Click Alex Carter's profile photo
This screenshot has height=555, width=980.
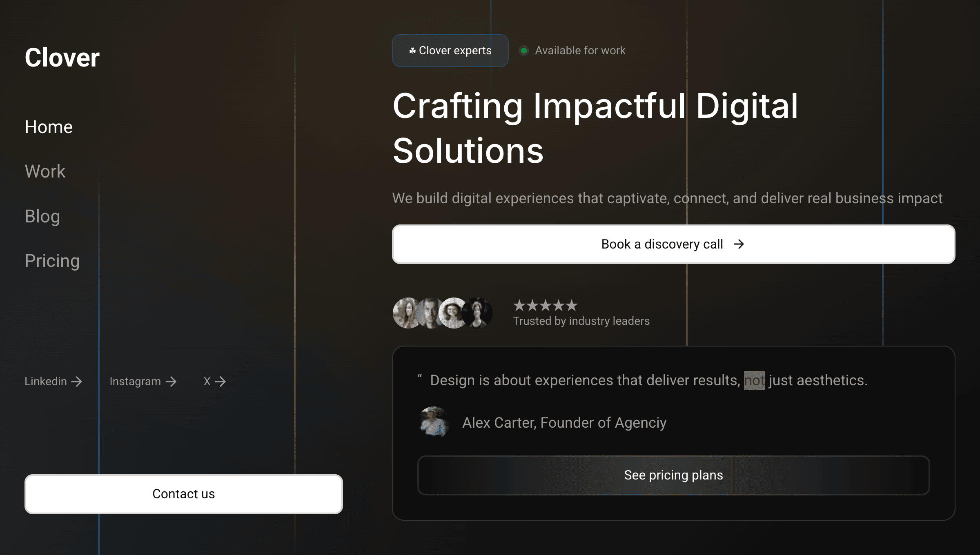pyautogui.click(x=434, y=422)
